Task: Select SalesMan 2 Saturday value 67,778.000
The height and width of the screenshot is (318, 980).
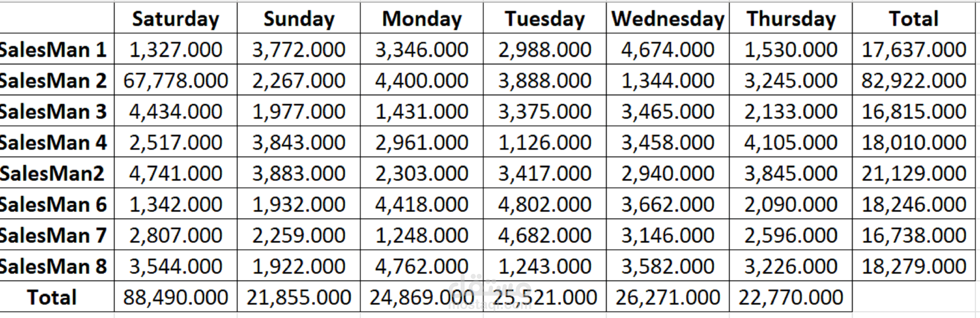Action: click(175, 80)
